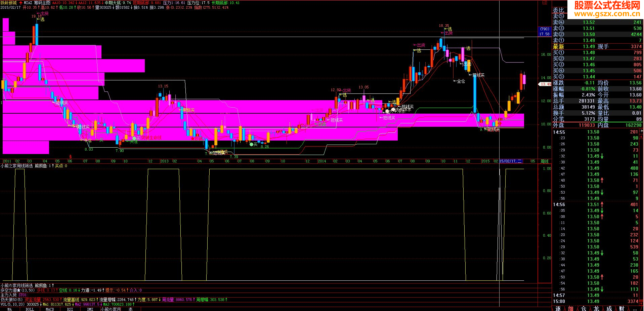This screenshot has height=311, width=644.
Task: Click the blue 17.58 price cursor box
Action: click(545, 32)
